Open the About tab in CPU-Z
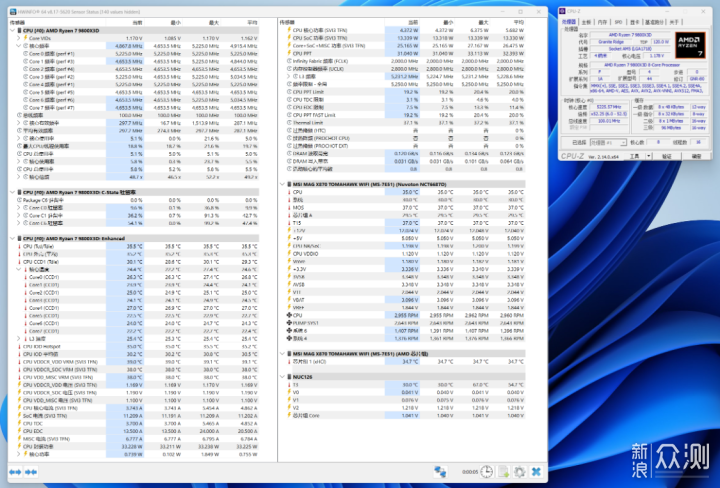720x488 pixels. (674, 22)
